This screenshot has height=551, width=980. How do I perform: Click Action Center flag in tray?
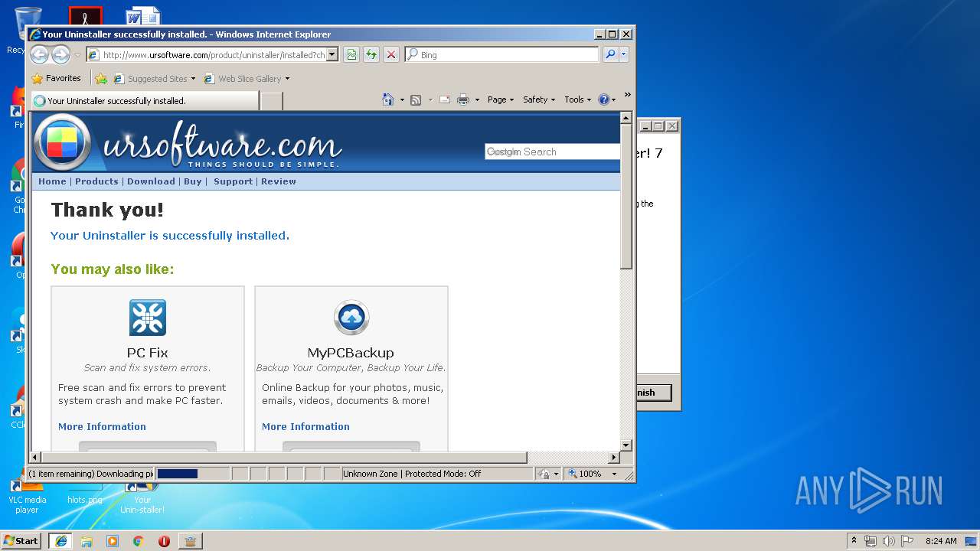point(906,541)
